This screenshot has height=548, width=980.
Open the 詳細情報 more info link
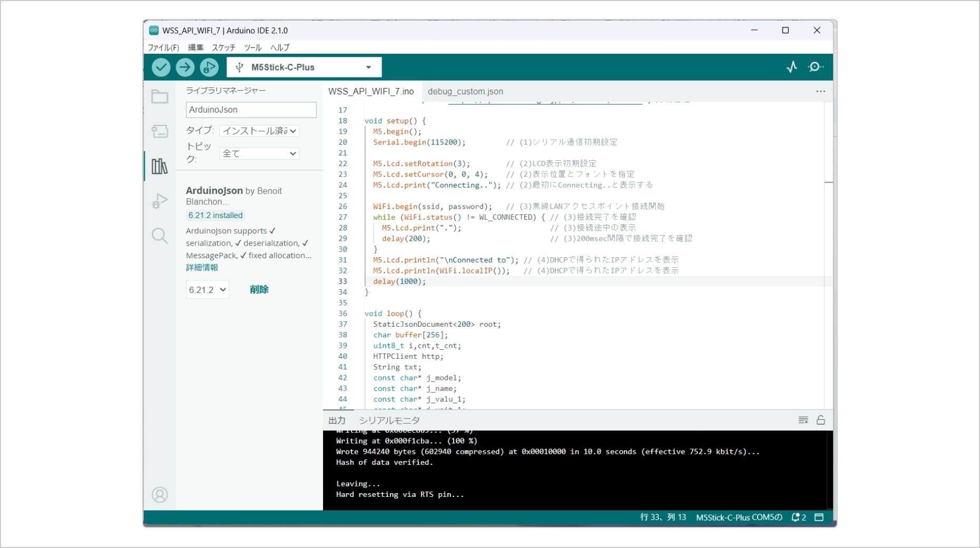tap(202, 268)
